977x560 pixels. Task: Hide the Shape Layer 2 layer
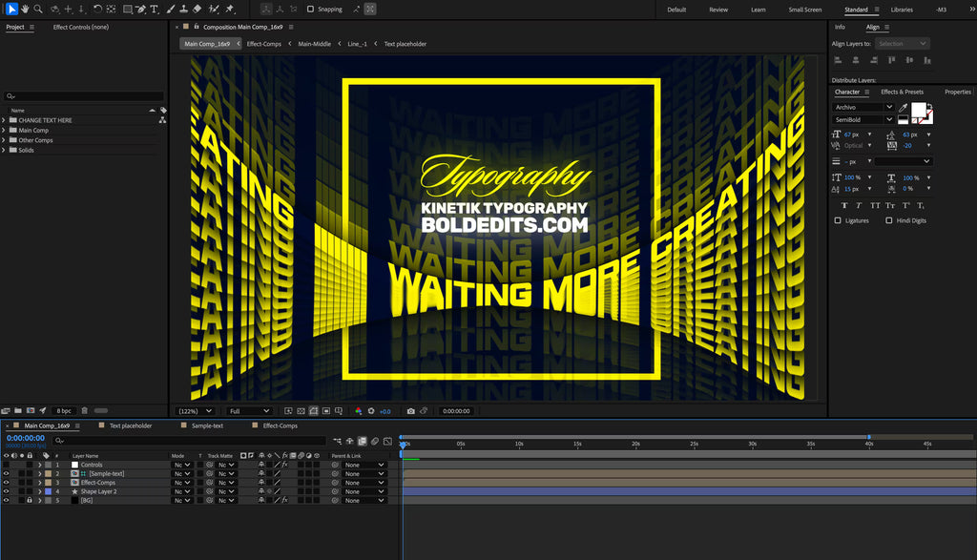6,491
